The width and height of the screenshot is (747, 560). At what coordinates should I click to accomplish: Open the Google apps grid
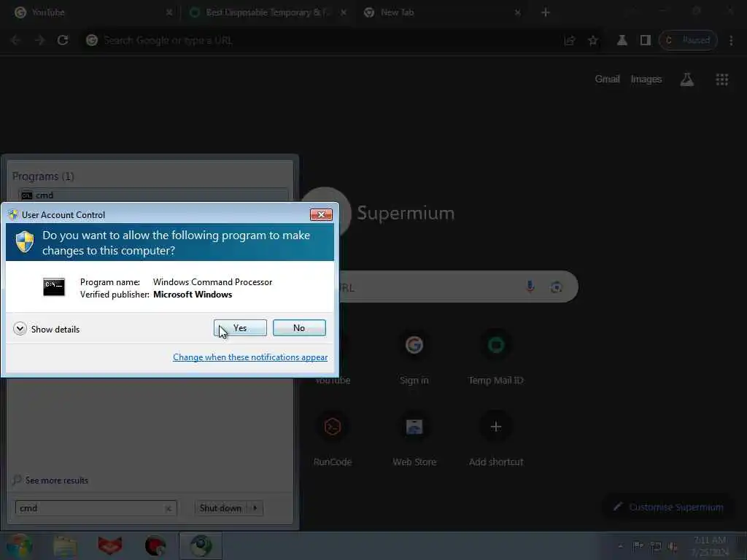(722, 79)
